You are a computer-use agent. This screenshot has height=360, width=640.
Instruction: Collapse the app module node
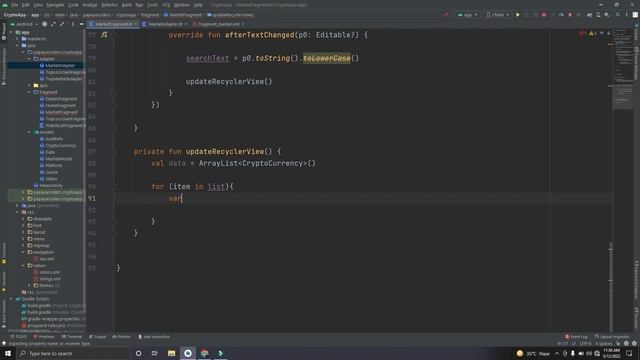tap(11, 32)
